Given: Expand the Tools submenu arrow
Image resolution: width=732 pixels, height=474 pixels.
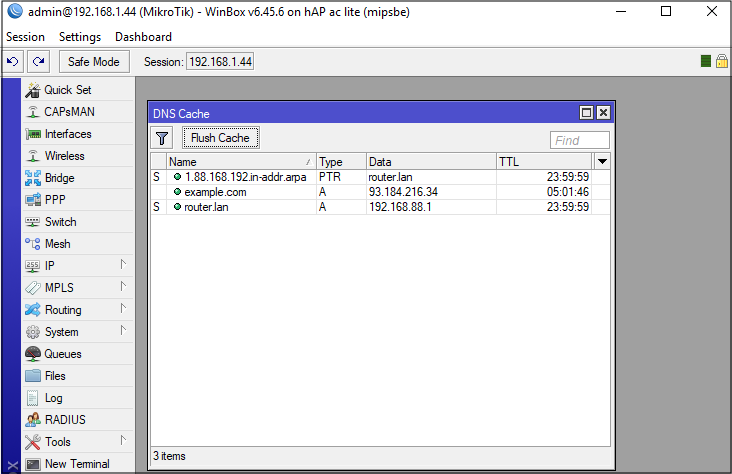Looking at the screenshot, I should point(123,440).
